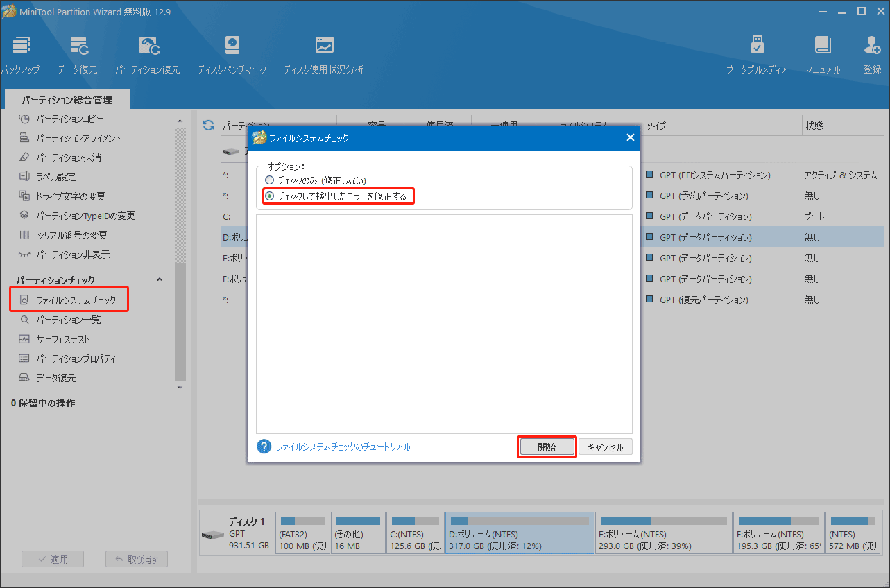
Task: Click sidebar scrollbar up arrow
Action: [x=180, y=120]
